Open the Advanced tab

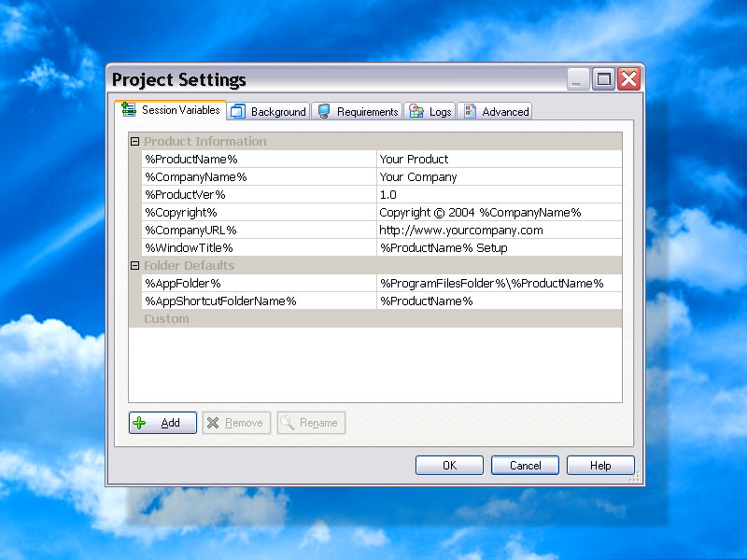(496, 111)
